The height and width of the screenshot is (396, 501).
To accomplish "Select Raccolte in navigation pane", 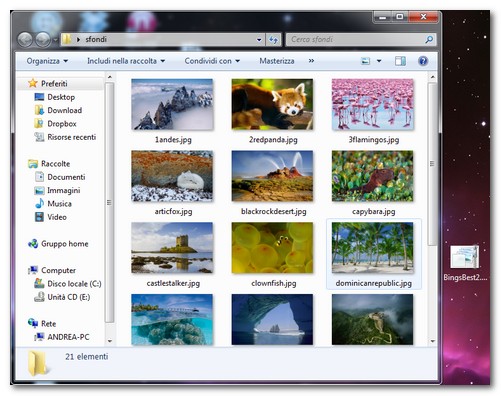I will tap(55, 164).
